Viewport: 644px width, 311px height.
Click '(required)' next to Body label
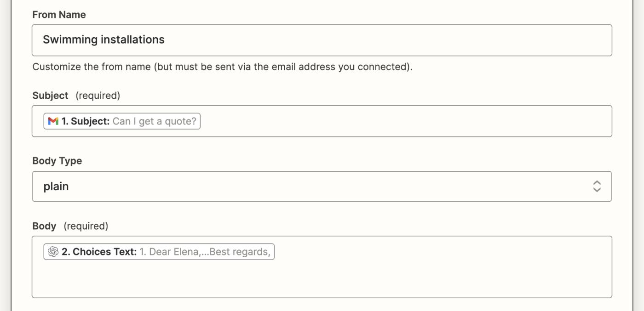tap(86, 226)
